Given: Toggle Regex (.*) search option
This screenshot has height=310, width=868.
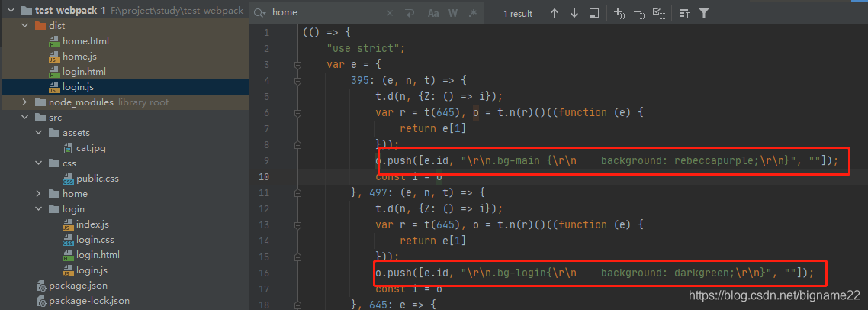Looking at the screenshot, I should (472, 13).
